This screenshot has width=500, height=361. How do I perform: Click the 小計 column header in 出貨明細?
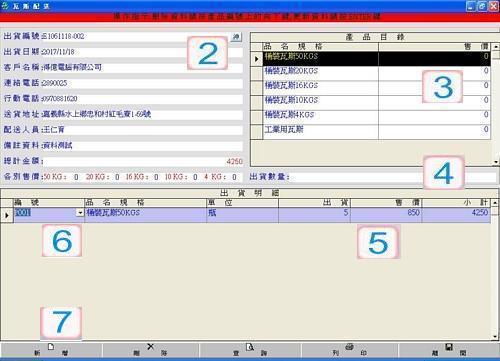pyautogui.click(x=456, y=202)
